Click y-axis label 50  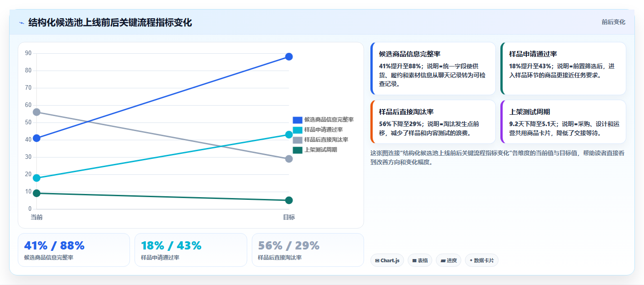[x=28, y=122]
